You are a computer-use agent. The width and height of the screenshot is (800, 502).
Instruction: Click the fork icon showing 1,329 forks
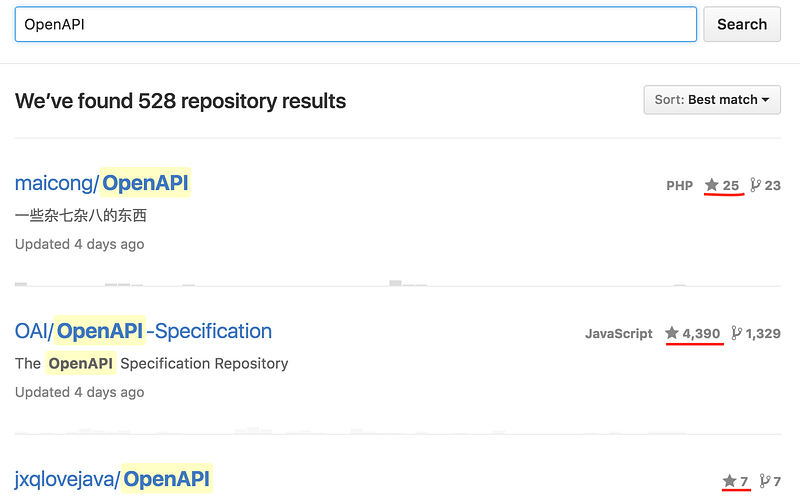[x=737, y=333]
